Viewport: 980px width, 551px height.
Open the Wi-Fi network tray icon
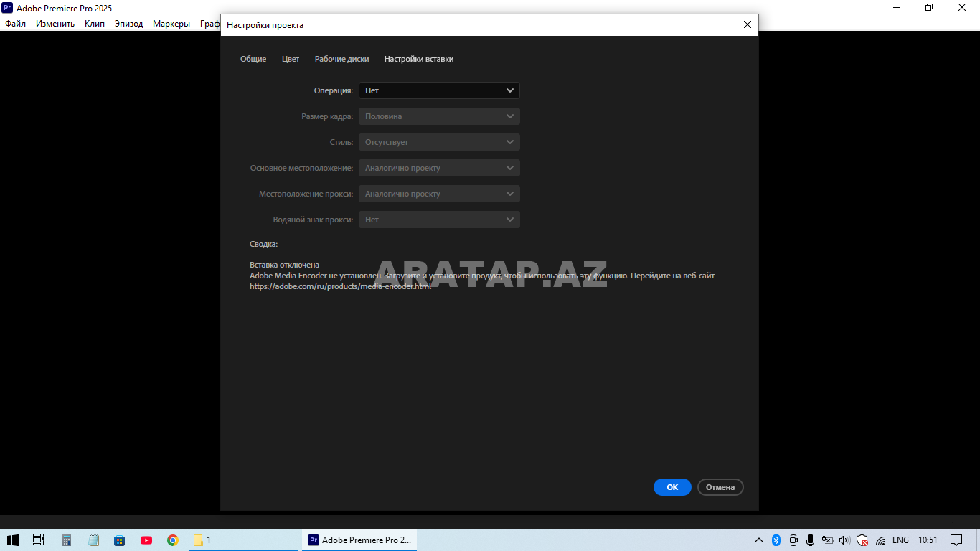[880, 540]
